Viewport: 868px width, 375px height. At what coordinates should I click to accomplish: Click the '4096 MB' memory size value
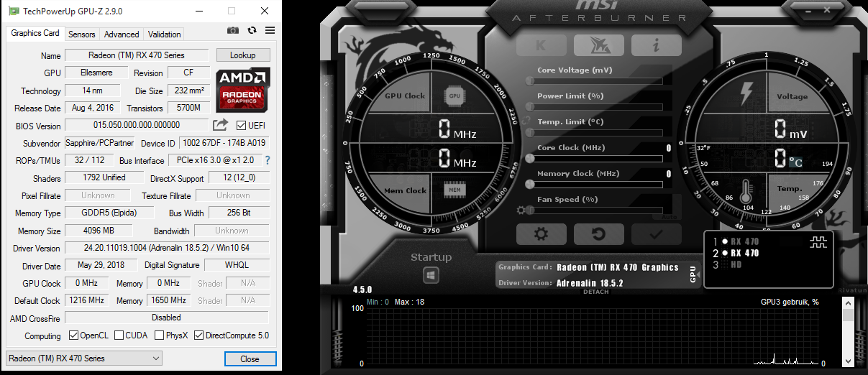pyautogui.click(x=98, y=231)
